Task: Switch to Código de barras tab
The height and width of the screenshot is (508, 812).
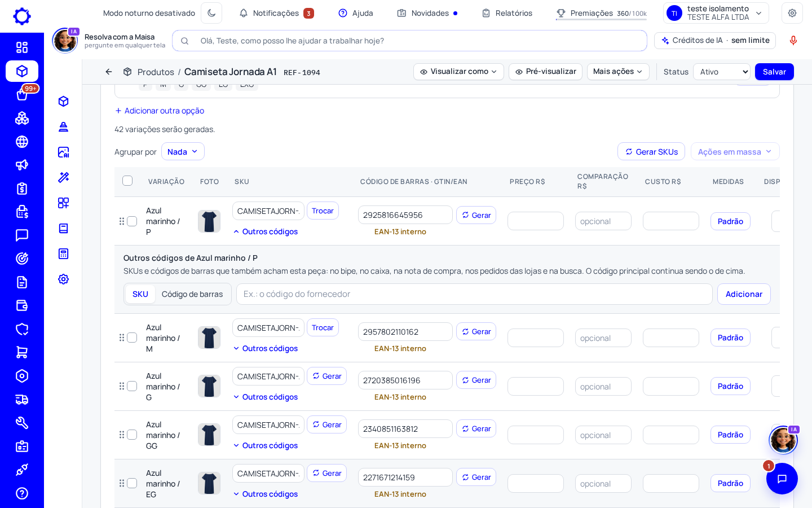Action: coord(192,294)
